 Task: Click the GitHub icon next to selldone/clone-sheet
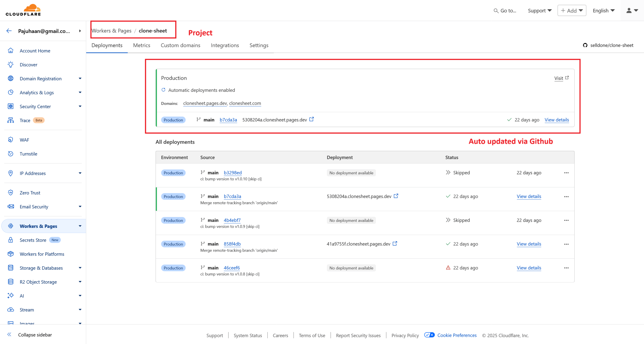pyautogui.click(x=585, y=45)
